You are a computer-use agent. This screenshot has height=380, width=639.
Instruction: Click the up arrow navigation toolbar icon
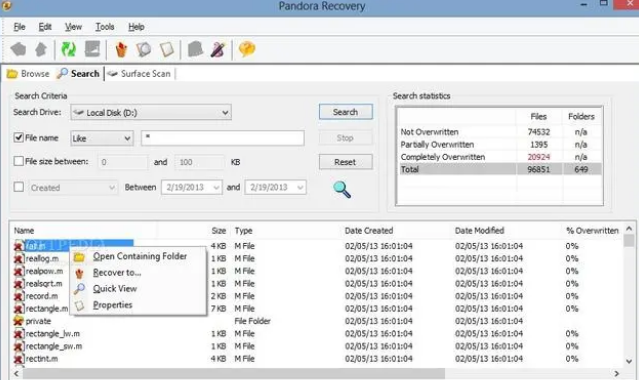coord(41,49)
